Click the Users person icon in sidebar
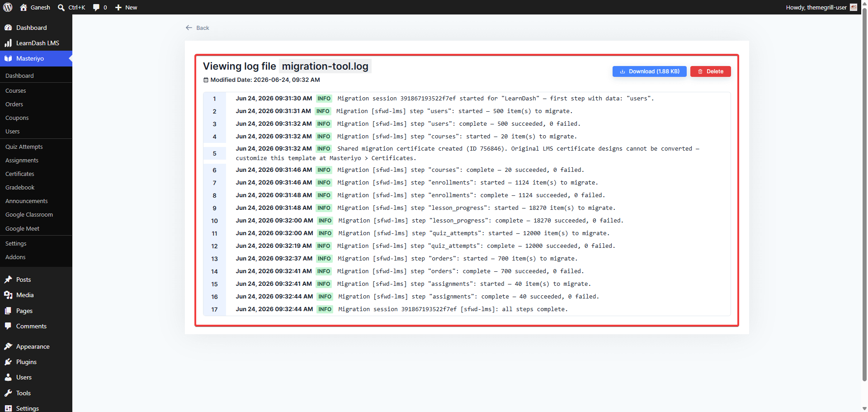868x412 pixels. coord(8,377)
